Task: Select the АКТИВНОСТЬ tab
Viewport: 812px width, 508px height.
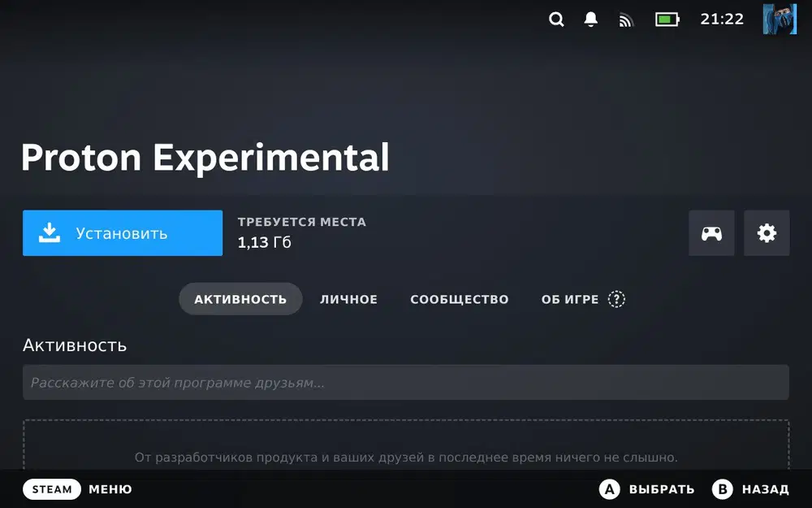Action: (x=240, y=299)
